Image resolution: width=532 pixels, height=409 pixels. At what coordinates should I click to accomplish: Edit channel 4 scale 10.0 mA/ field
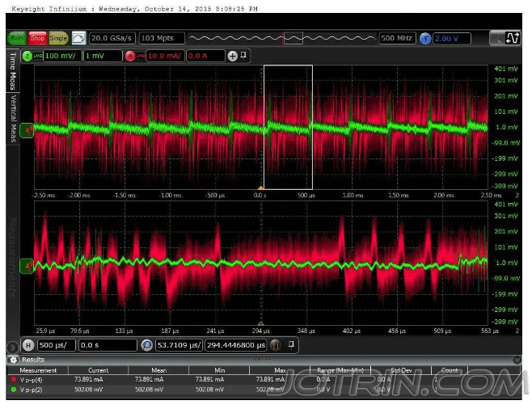(165, 56)
